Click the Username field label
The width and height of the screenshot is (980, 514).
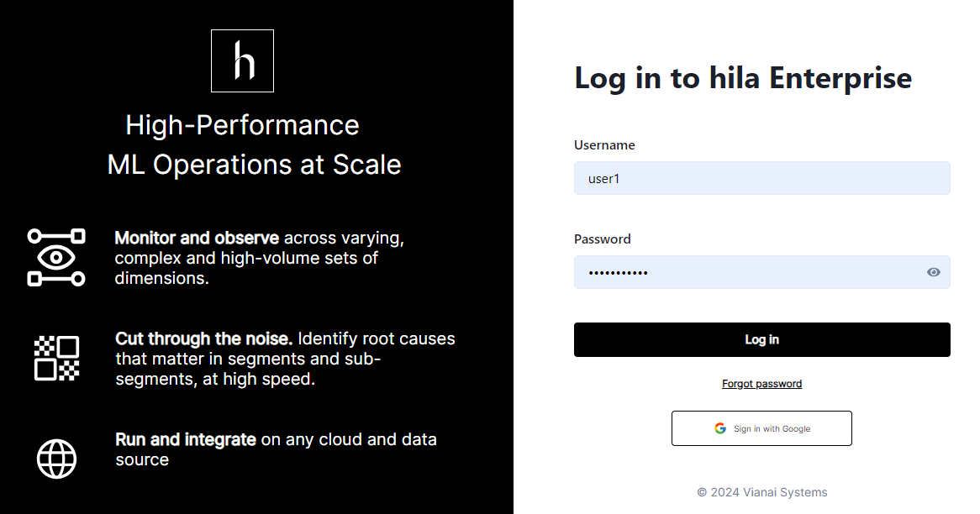tap(604, 144)
